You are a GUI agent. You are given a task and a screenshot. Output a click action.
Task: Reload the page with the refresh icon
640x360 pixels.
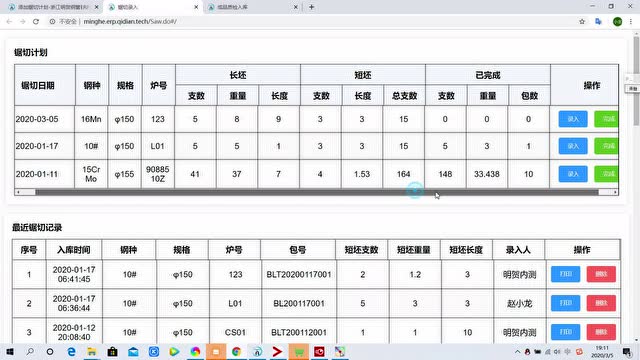(x=36, y=22)
